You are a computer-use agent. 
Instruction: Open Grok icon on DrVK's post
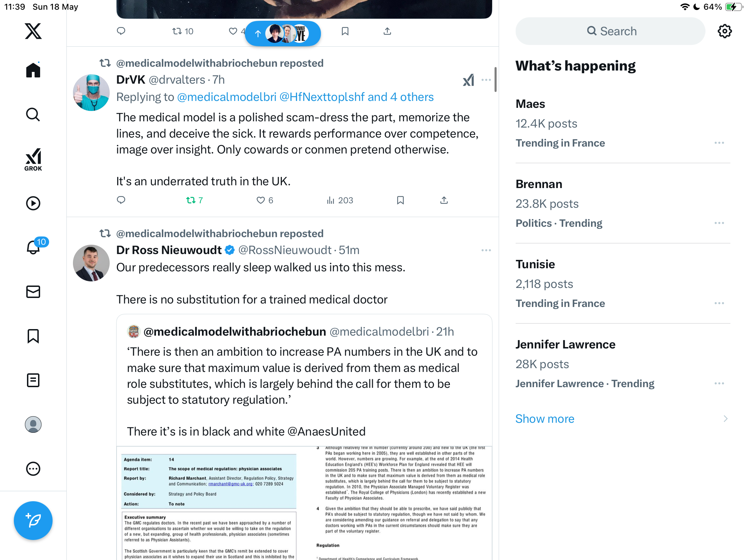pos(469,80)
